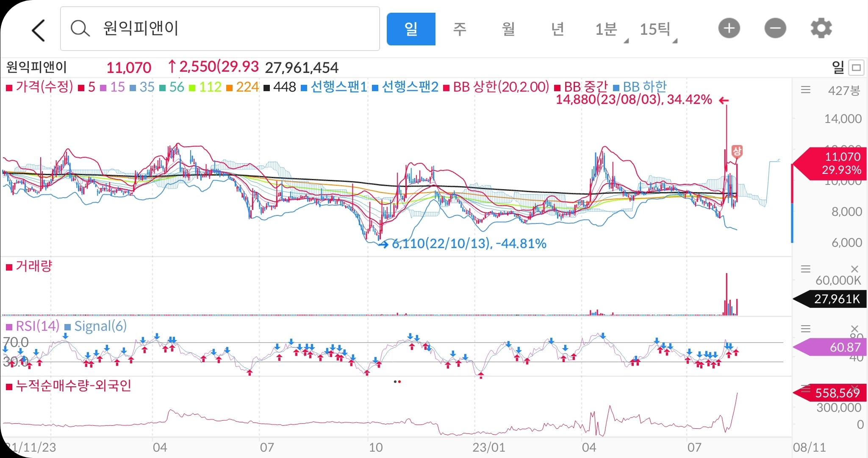Close the volume 거래량 panel
This screenshot has height=458, width=868.
(x=854, y=269)
